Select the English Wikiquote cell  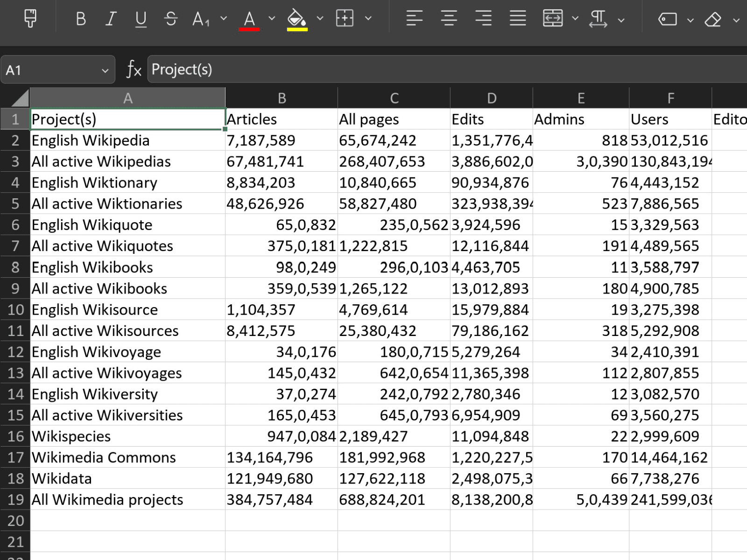tap(127, 224)
